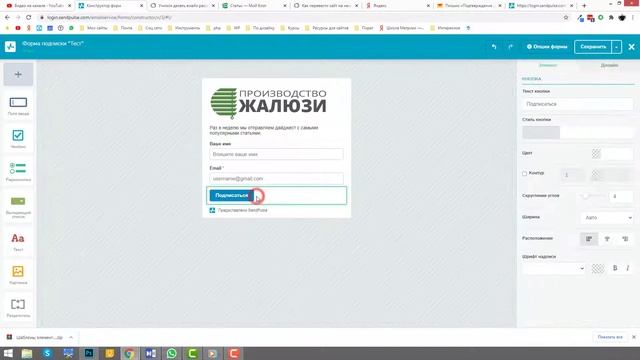Bookmark this page with the star icon
Viewport: 640px width, 360px height.
pos(566,18)
